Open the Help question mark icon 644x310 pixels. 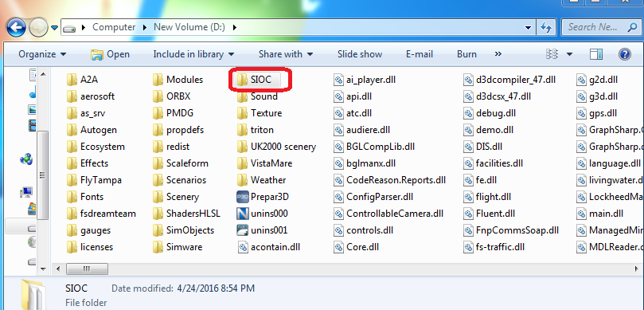tap(624, 54)
